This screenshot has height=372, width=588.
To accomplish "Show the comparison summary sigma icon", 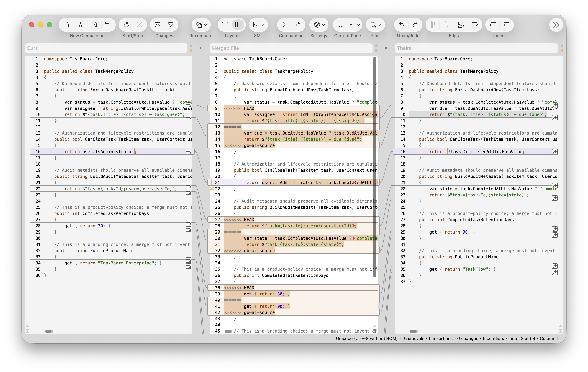I will (x=285, y=25).
